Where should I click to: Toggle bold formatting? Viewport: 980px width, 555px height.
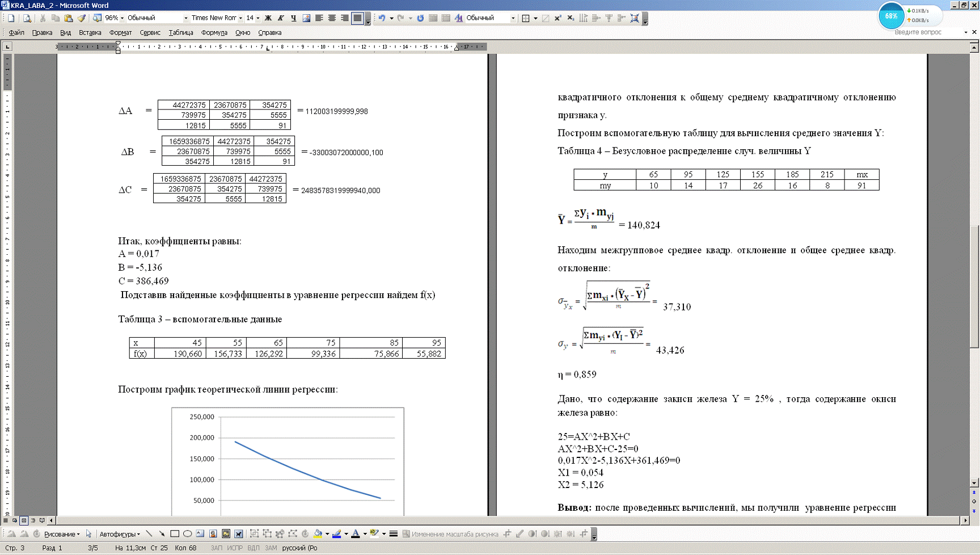[x=268, y=18]
